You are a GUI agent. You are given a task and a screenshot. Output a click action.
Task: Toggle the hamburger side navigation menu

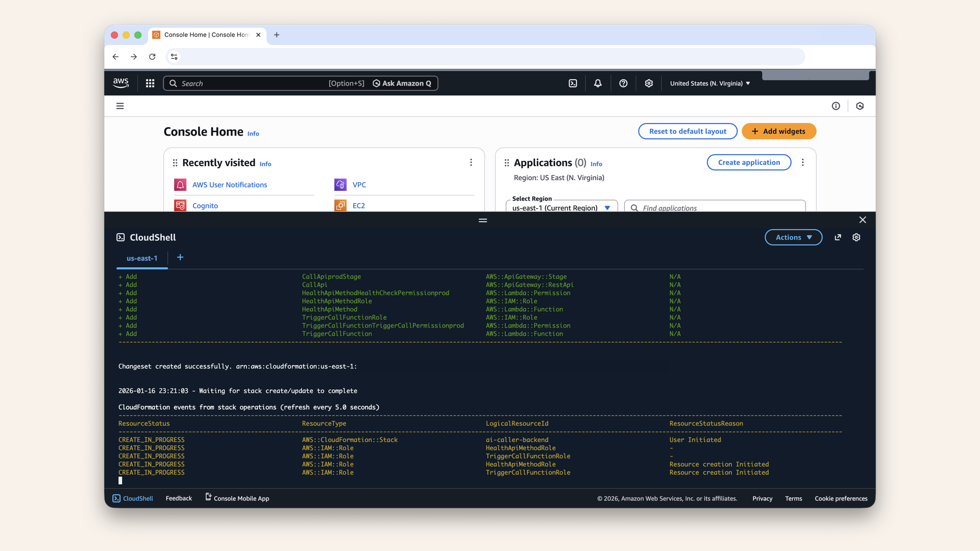pyautogui.click(x=120, y=106)
